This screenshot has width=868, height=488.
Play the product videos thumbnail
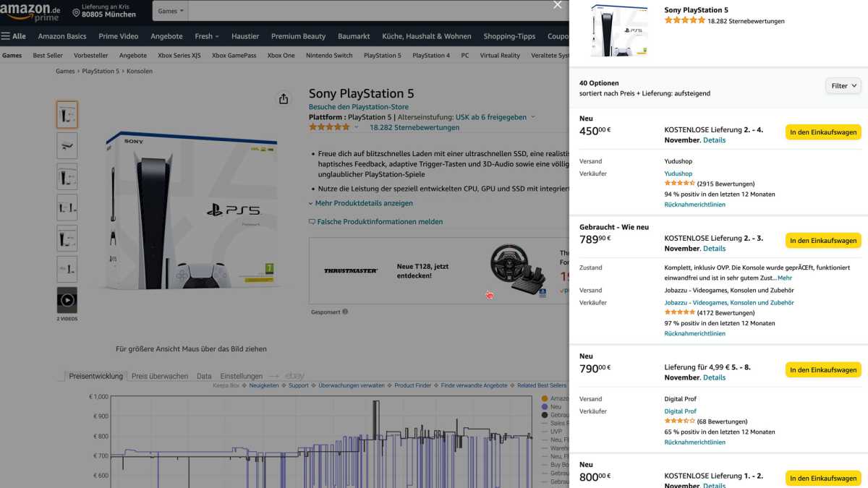pos(67,300)
